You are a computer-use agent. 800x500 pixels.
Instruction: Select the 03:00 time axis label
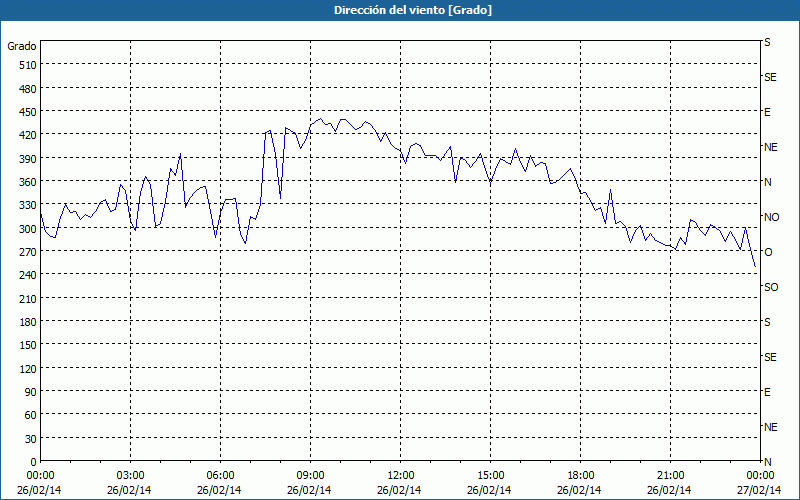[x=131, y=476]
